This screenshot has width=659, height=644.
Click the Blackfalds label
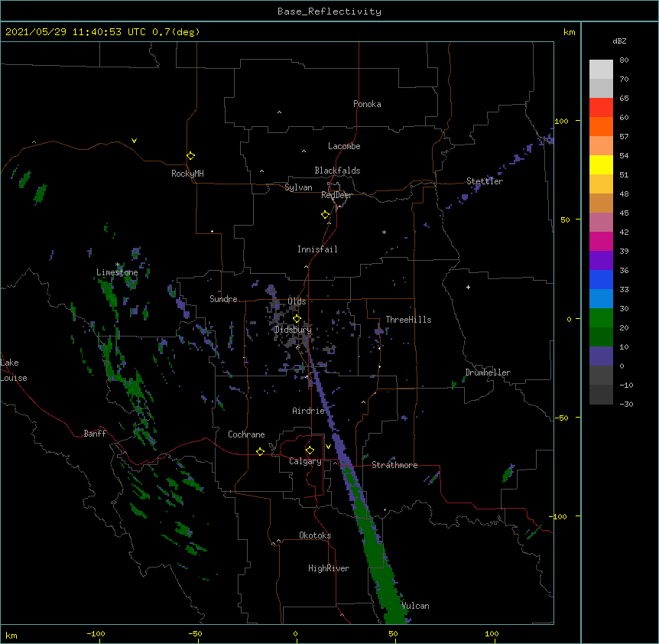point(337,171)
